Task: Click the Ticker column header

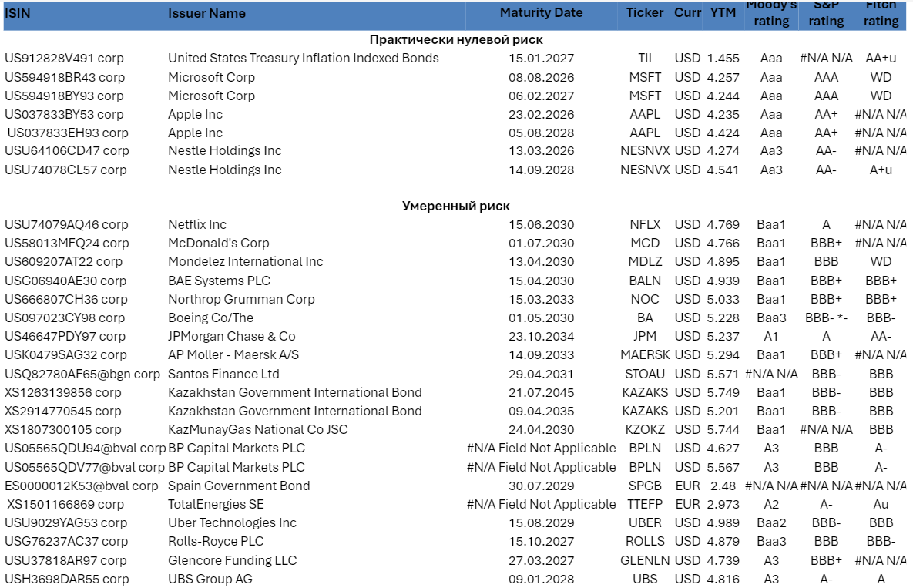Action: click(x=645, y=13)
